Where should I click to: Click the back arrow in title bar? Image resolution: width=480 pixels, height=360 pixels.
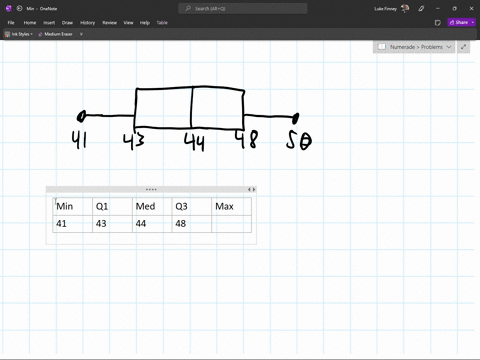tap(19, 8)
